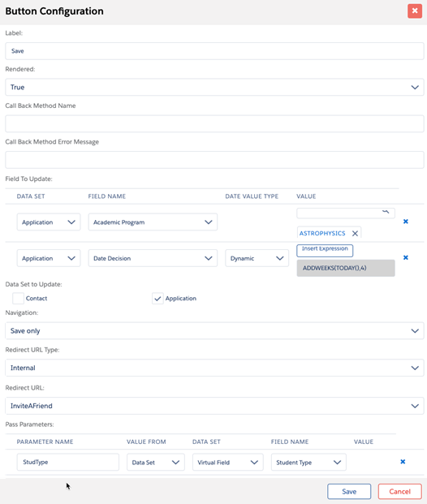
Task: Change the Dynamic date value type
Action: pos(257,258)
